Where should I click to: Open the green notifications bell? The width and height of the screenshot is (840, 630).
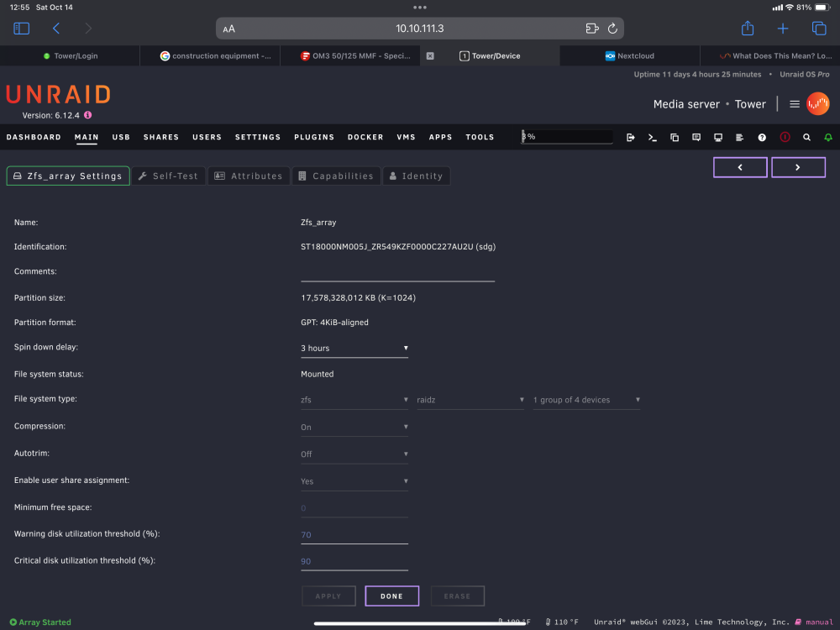pyautogui.click(x=828, y=138)
